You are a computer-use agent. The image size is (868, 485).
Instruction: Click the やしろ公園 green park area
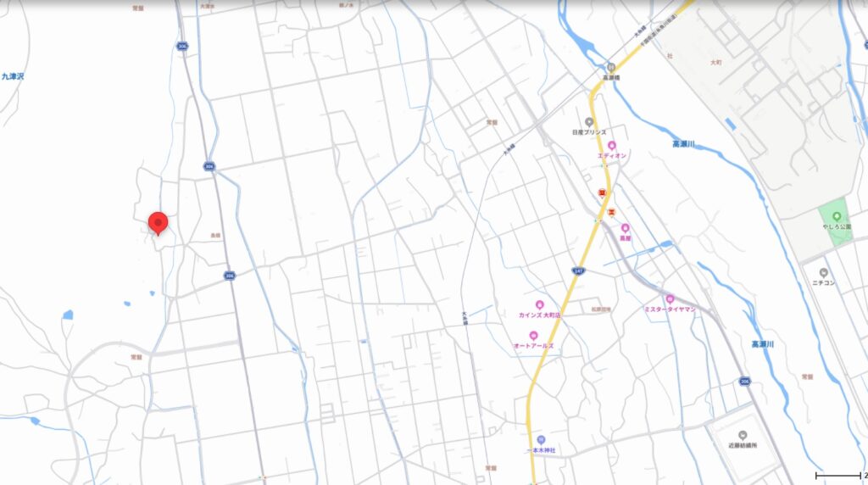[835, 222]
